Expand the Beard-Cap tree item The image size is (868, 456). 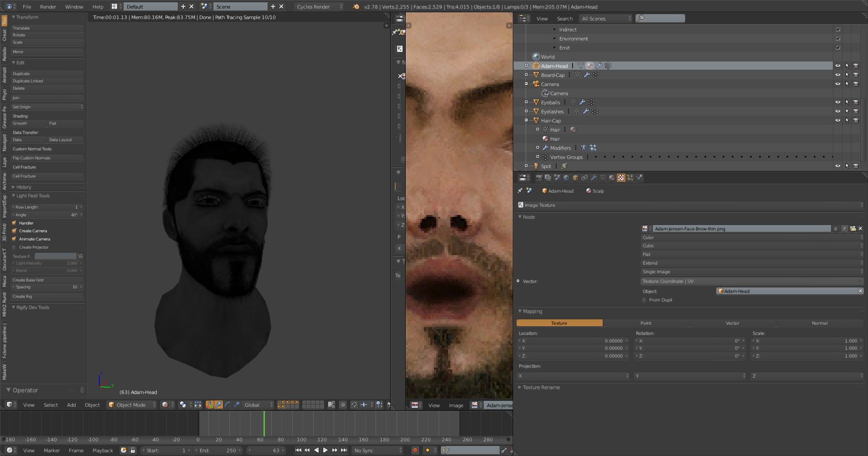tap(526, 75)
